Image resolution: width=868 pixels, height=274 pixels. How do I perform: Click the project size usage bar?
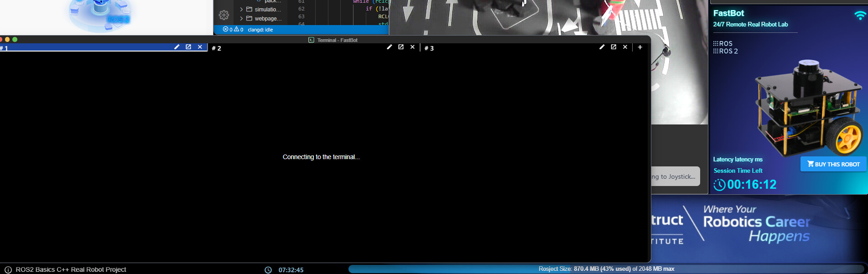pos(606,269)
